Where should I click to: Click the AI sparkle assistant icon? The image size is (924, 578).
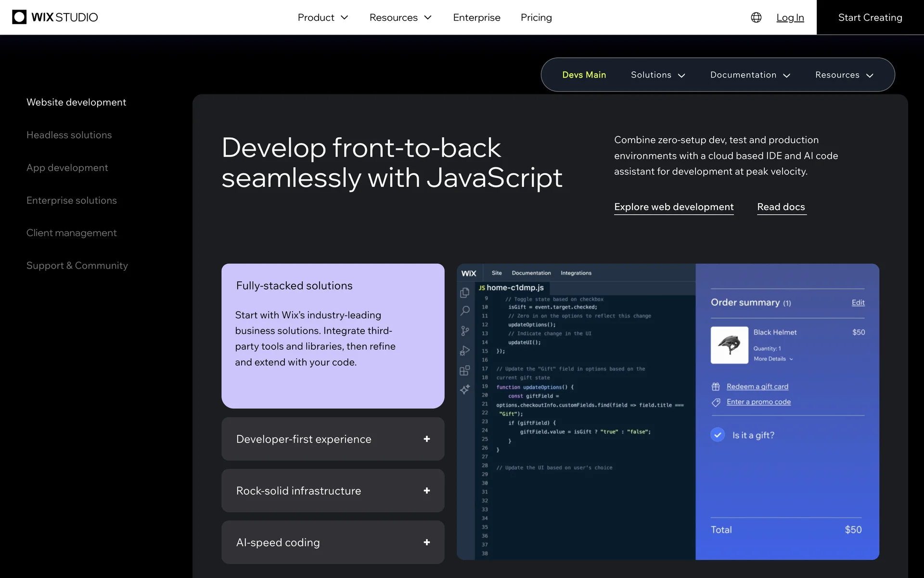[x=464, y=389]
